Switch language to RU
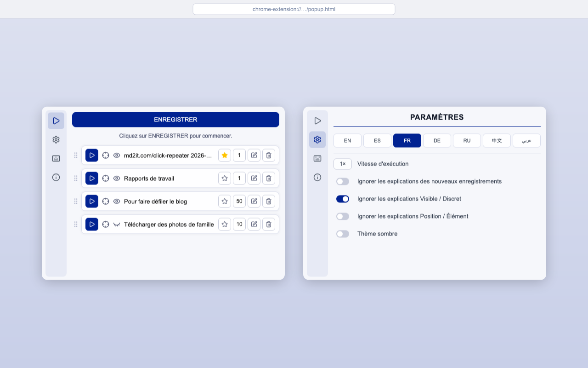This screenshot has height=368, width=588. click(467, 141)
